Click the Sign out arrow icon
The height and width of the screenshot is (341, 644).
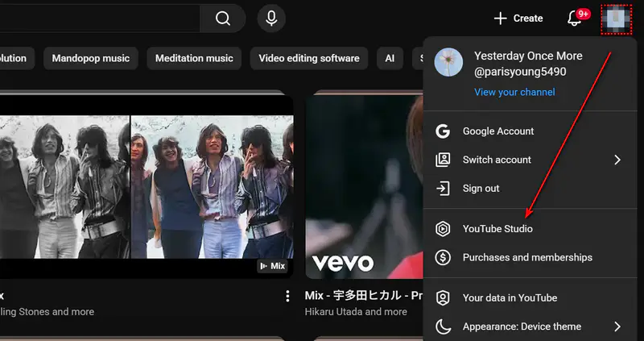click(x=442, y=189)
